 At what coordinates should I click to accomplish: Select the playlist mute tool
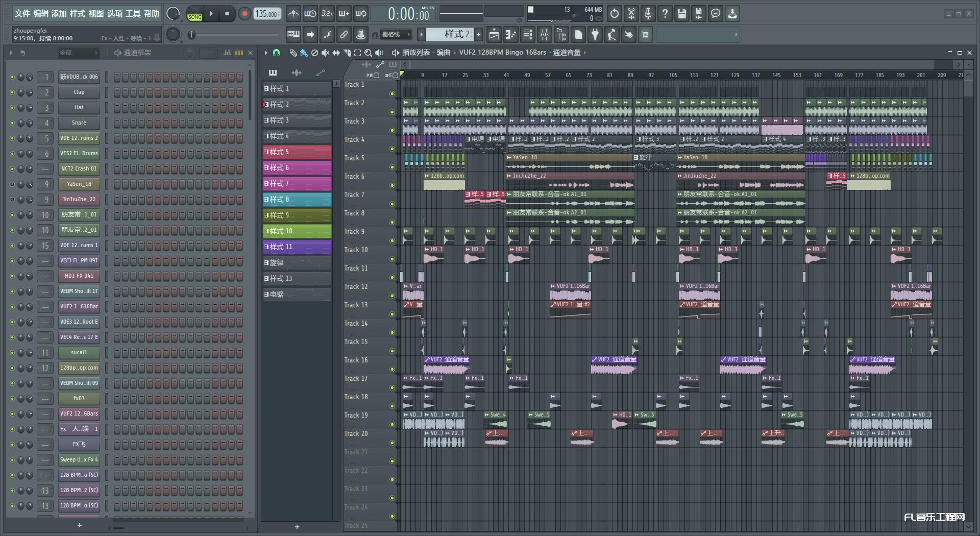(x=325, y=53)
